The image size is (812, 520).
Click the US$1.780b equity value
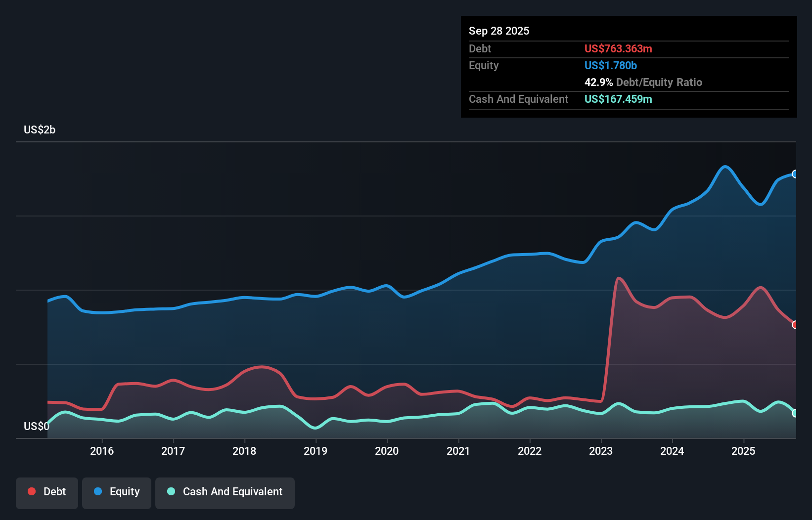click(611, 65)
